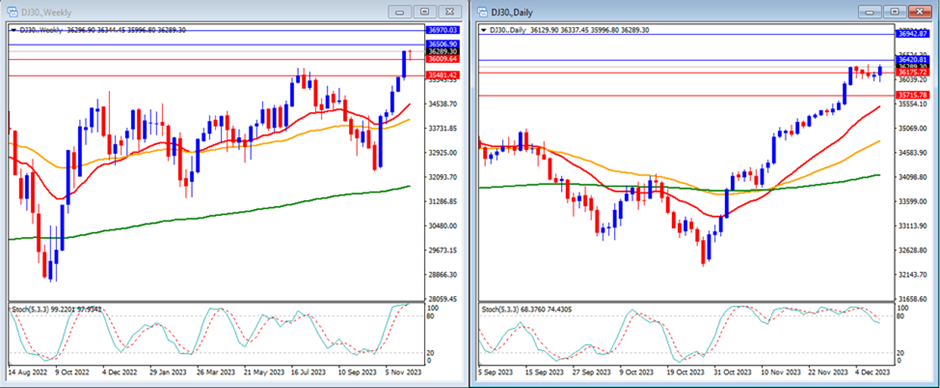Click the black 36289.30 price tag in Weekly chart
The height and width of the screenshot is (388, 940).
click(x=442, y=52)
